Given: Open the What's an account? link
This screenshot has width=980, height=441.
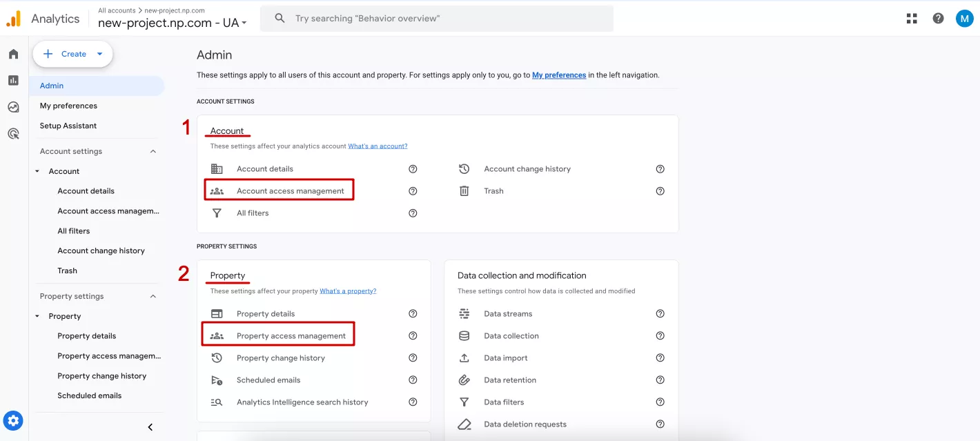Looking at the screenshot, I should [378, 146].
